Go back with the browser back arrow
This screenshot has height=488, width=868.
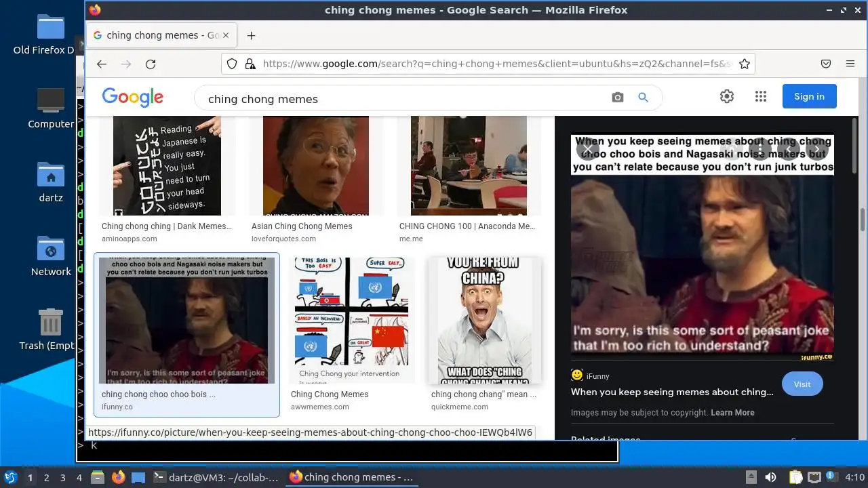click(x=102, y=64)
